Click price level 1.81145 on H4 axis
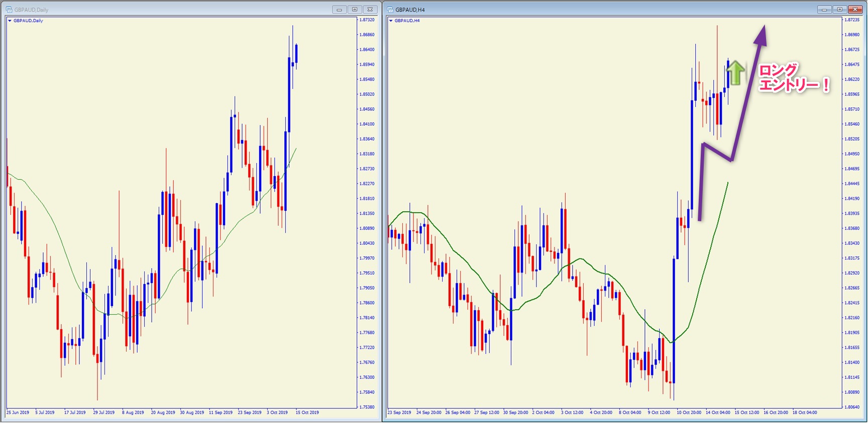 point(851,377)
